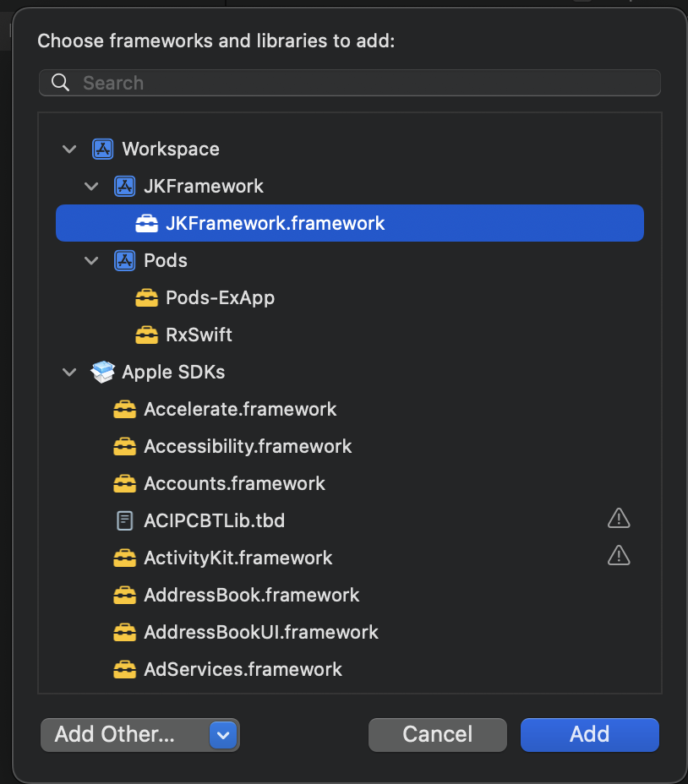
Task: Focus the Search input field
Action: (x=350, y=83)
